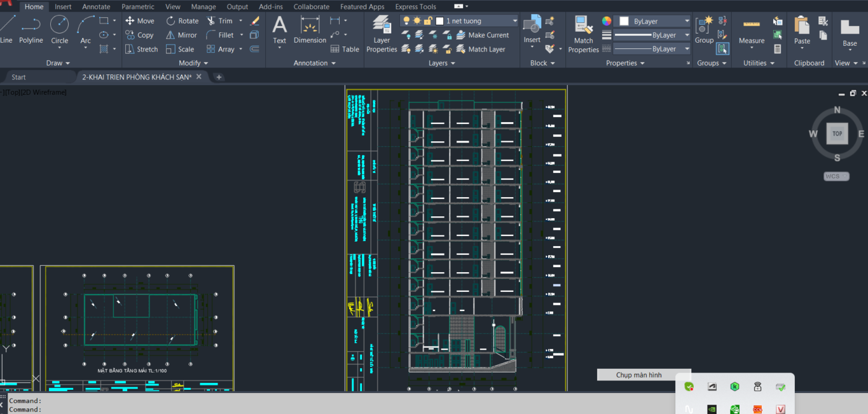Toggle the layer lock padlock icon
868x414 pixels.
point(428,21)
